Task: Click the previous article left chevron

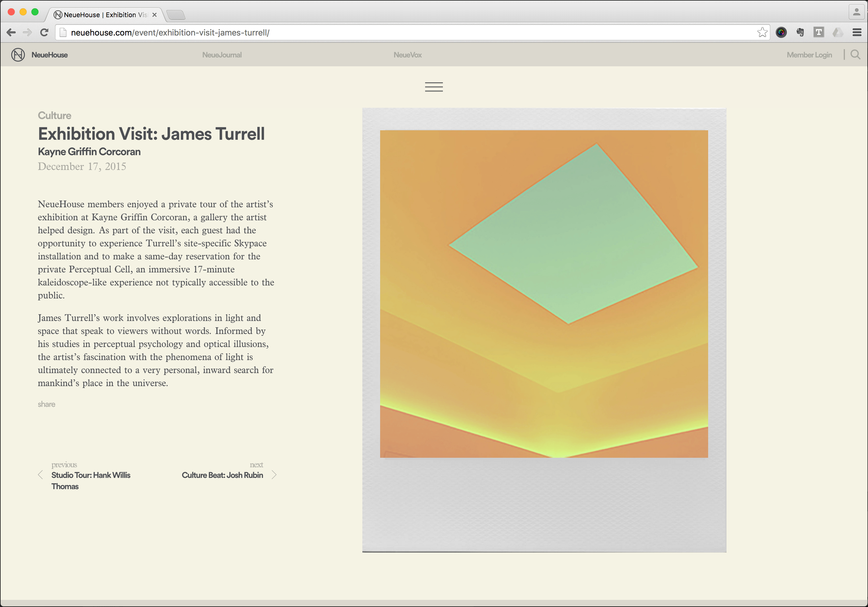Action: 41,475
